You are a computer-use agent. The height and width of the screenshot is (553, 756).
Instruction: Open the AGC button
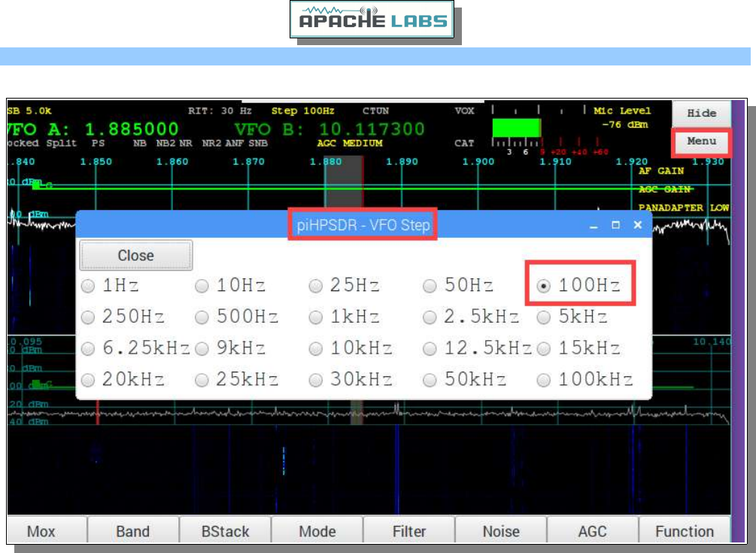(x=593, y=531)
